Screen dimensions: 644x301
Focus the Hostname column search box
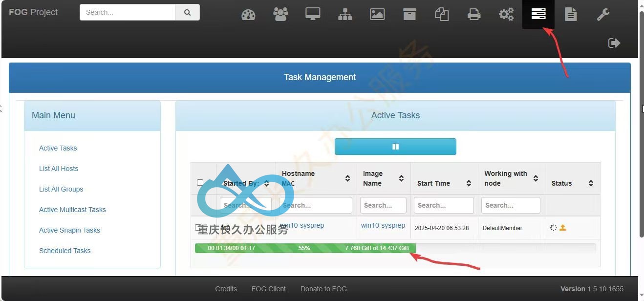coord(315,205)
